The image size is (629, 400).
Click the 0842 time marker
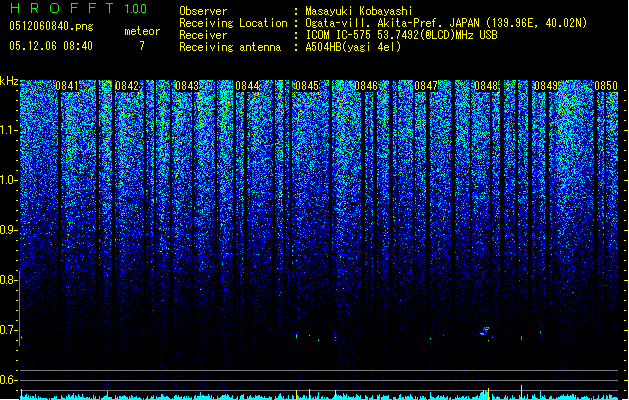tap(127, 86)
